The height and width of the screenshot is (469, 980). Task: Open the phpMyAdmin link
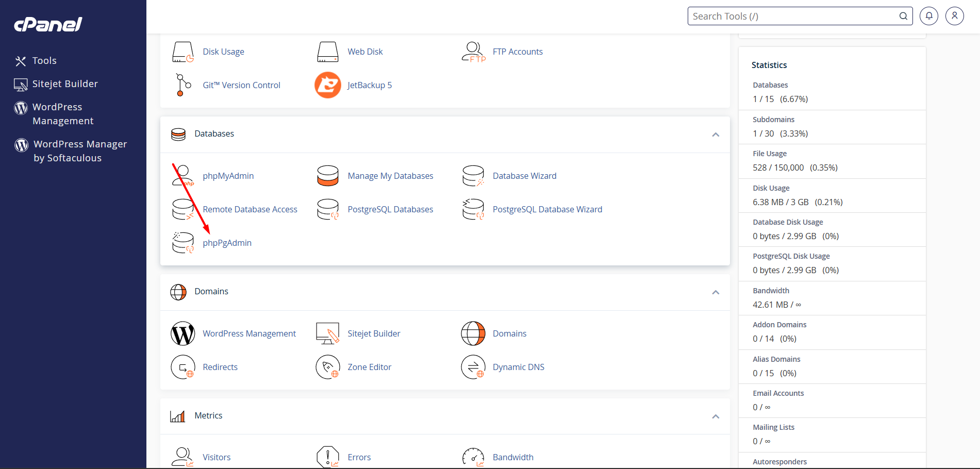coord(228,176)
